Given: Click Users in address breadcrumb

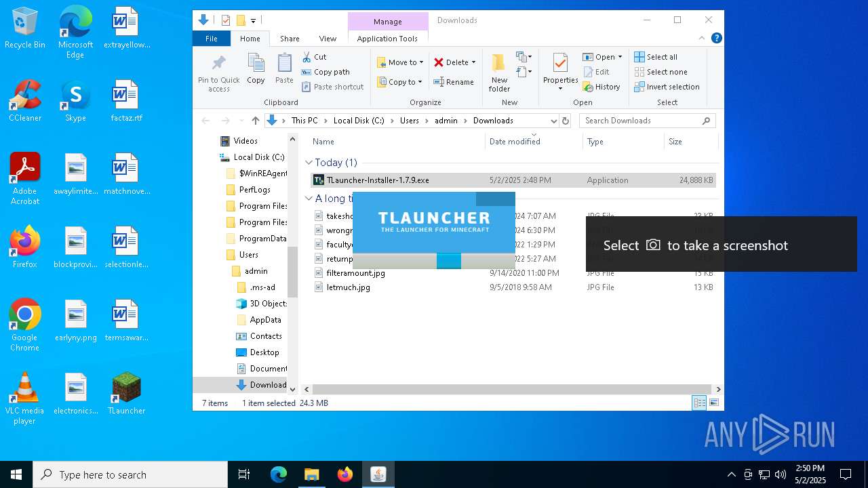Looking at the screenshot, I should (x=409, y=121).
